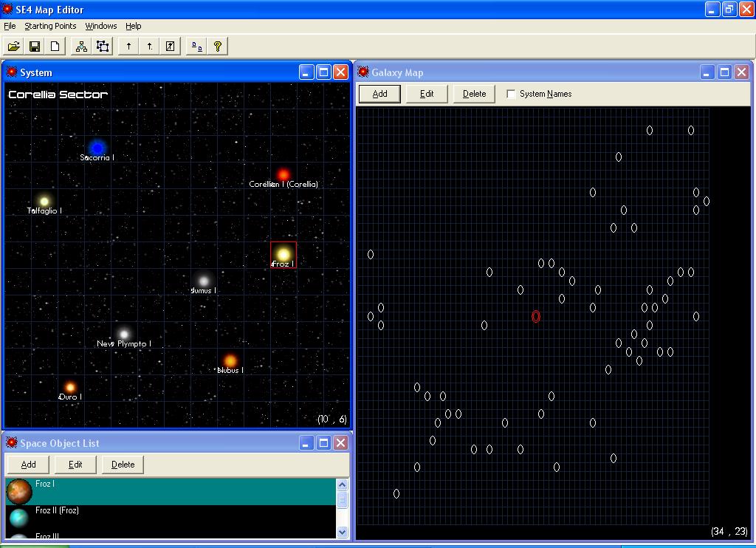756x548 pixels.
Task: Open the Windows menu
Action: click(x=101, y=26)
